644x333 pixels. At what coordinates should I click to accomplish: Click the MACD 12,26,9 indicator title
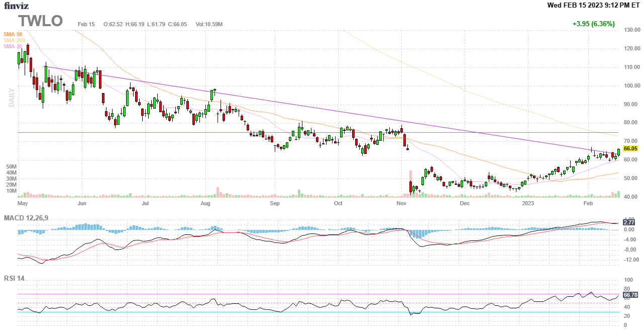point(27,218)
